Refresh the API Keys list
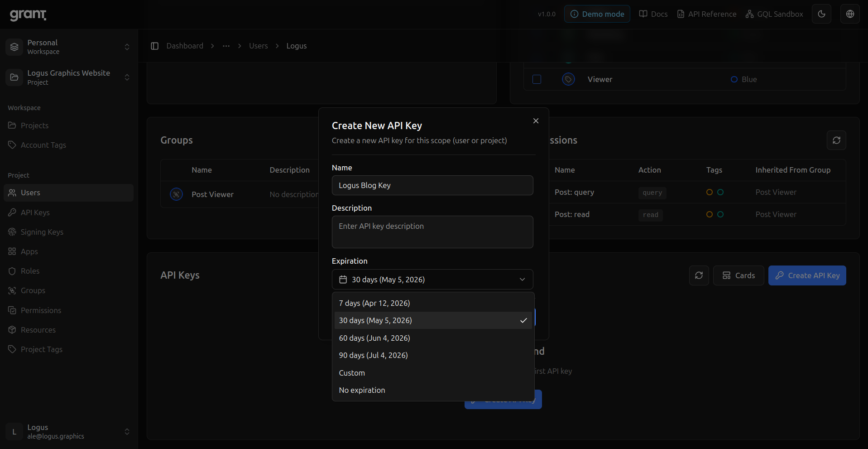The height and width of the screenshot is (449, 868). [x=699, y=275]
